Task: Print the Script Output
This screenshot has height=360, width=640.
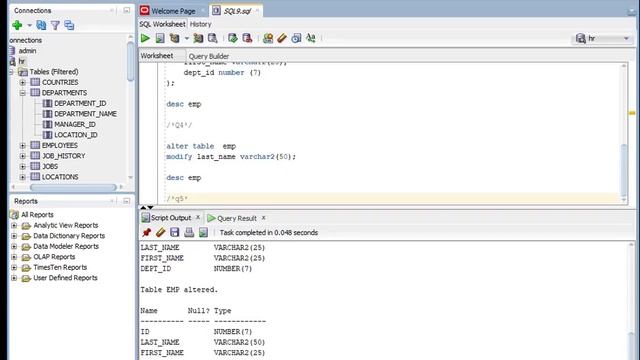Action: [189, 233]
